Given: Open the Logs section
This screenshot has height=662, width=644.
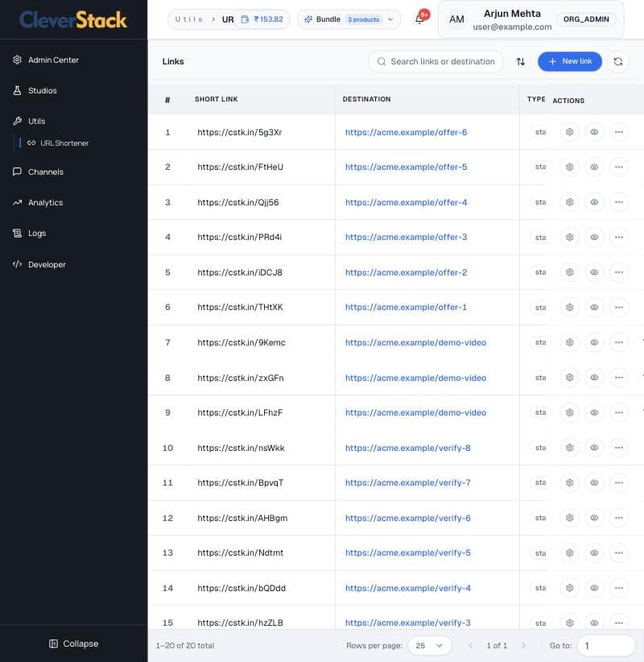Looking at the screenshot, I should (30, 233).
